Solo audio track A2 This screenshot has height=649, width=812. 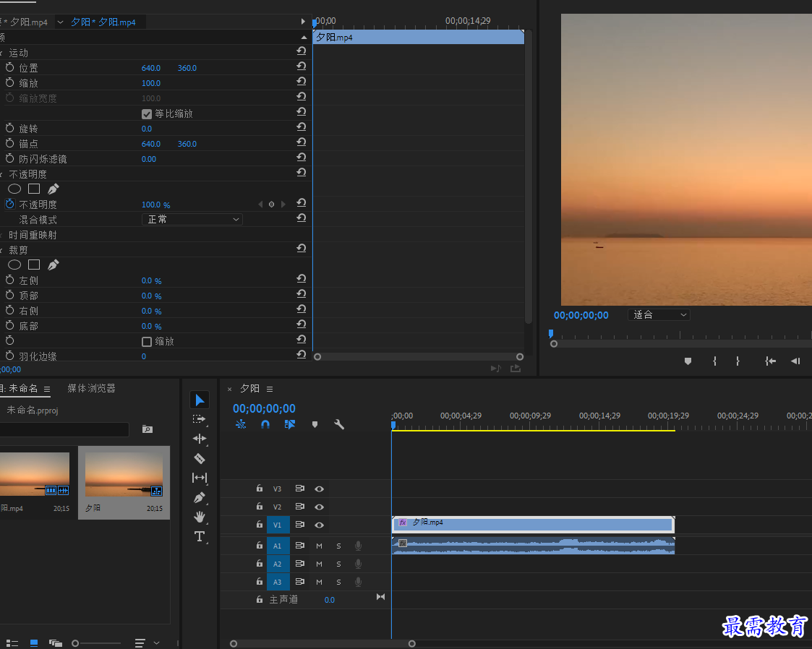tap(338, 564)
